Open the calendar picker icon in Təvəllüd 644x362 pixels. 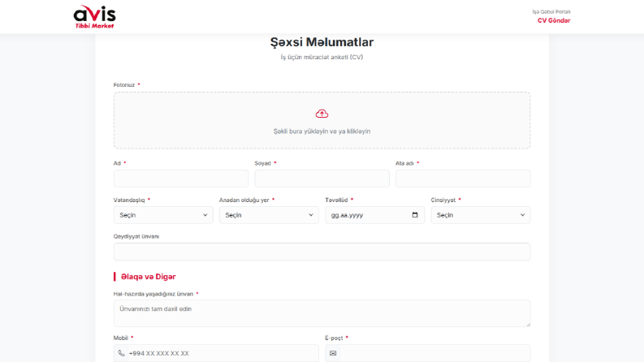coord(415,215)
